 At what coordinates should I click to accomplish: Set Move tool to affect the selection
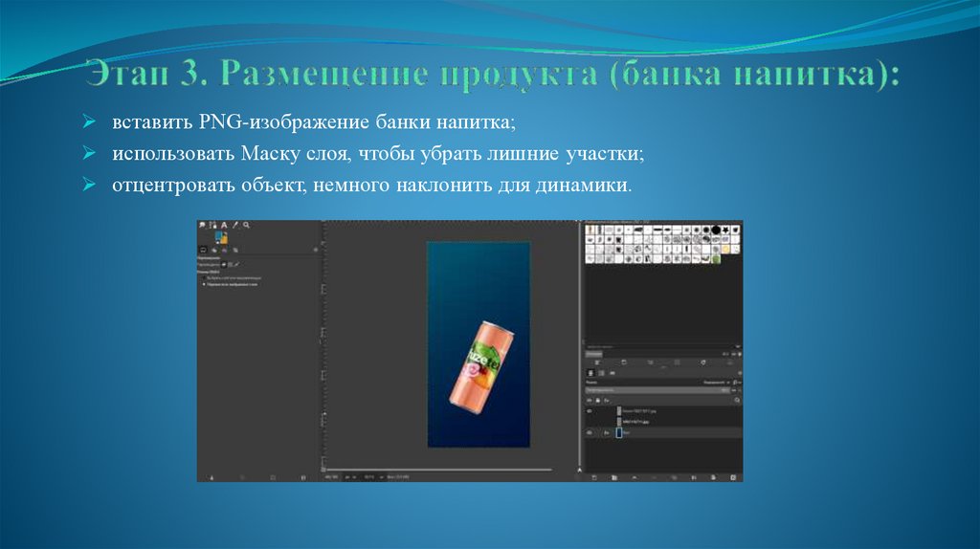point(230,265)
